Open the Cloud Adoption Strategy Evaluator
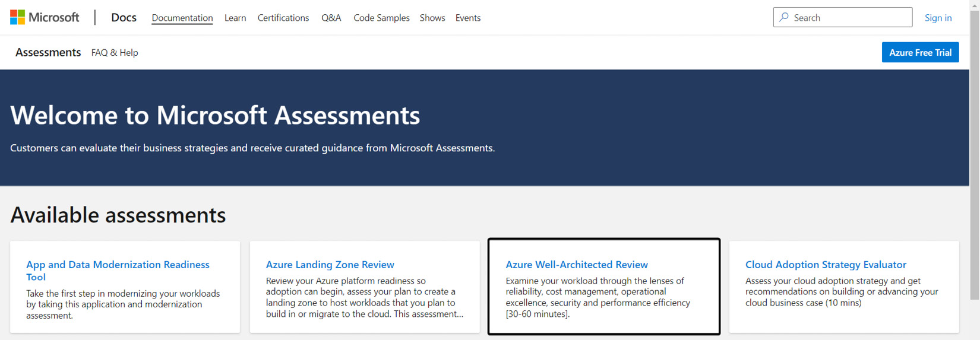The image size is (980, 340). (x=826, y=265)
